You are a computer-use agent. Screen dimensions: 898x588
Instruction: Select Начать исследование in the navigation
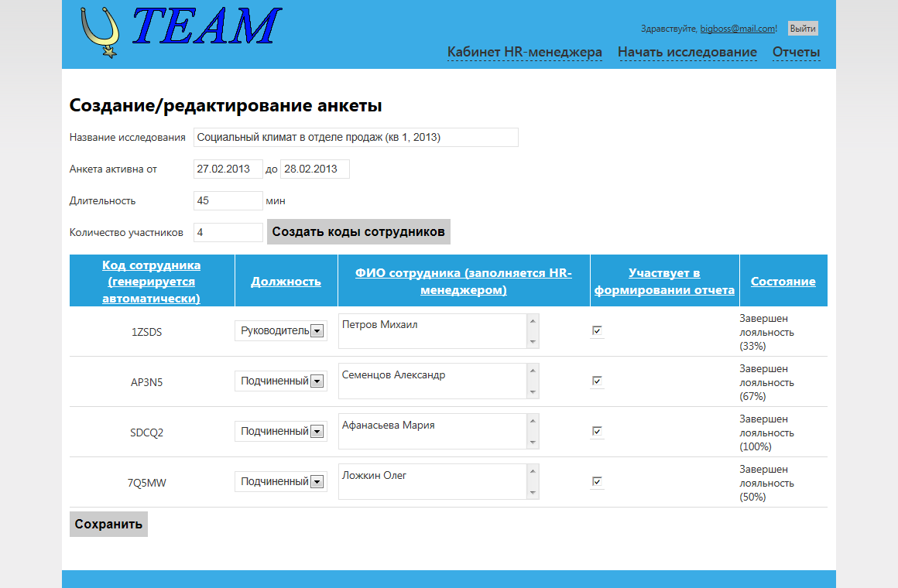(x=687, y=52)
